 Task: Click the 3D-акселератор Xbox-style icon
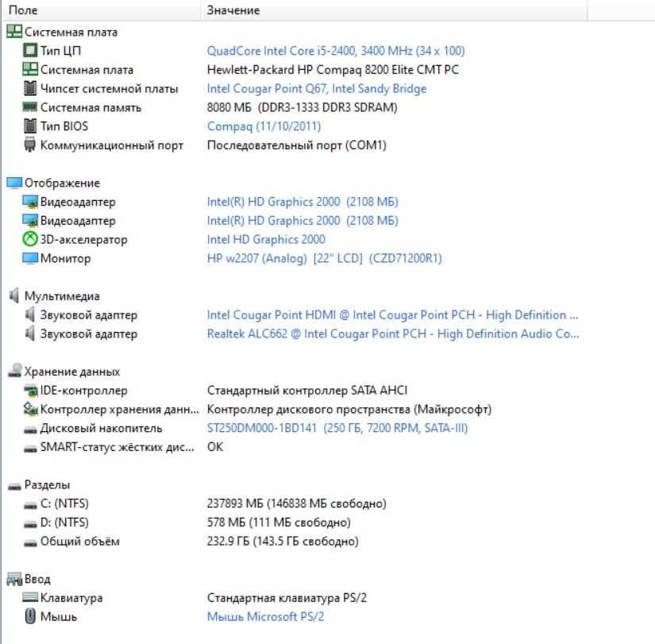pyautogui.click(x=30, y=239)
